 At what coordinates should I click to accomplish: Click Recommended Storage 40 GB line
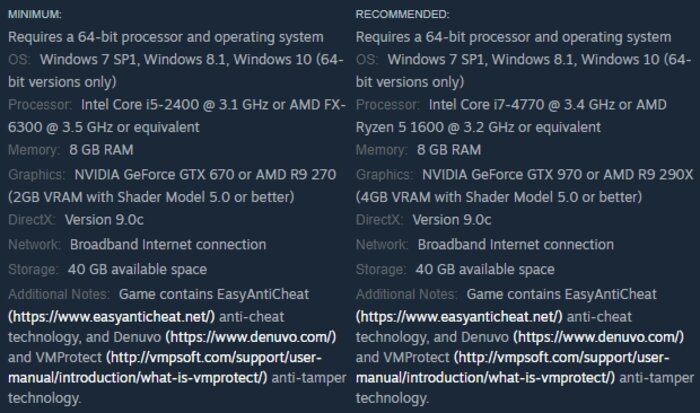[455, 270]
